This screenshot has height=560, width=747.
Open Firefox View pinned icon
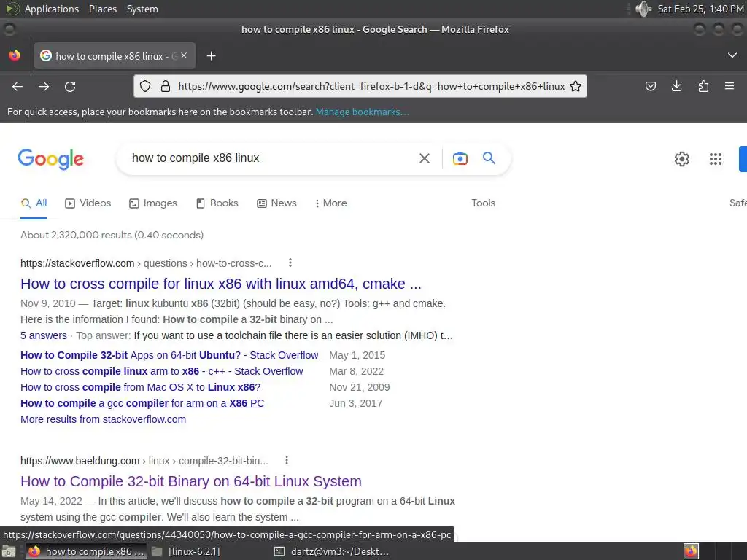(x=15, y=55)
